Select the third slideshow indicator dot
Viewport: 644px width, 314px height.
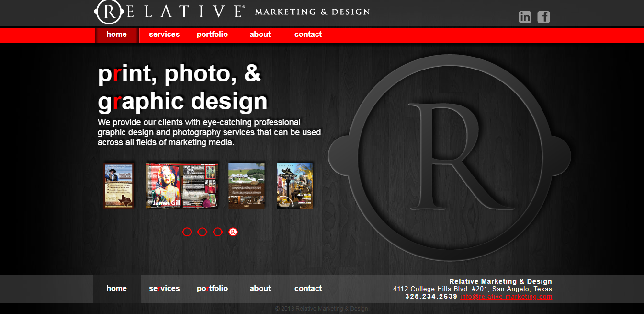[x=217, y=232]
